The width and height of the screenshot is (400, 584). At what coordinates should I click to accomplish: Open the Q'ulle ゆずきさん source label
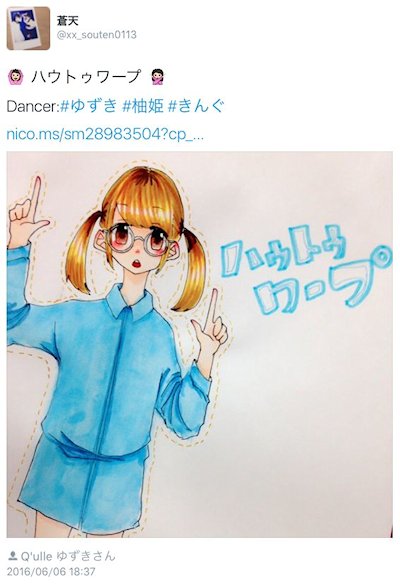pos(68,556)
